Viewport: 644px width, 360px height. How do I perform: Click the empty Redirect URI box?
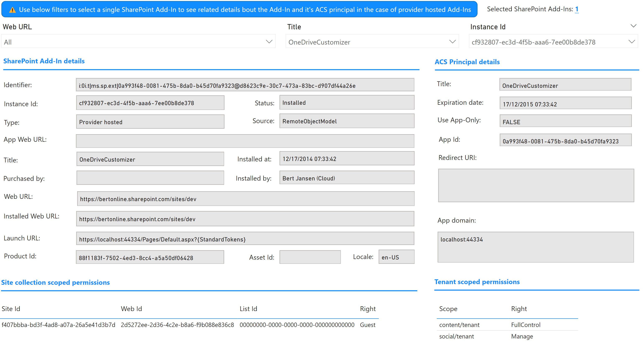[x=536, y=186]
